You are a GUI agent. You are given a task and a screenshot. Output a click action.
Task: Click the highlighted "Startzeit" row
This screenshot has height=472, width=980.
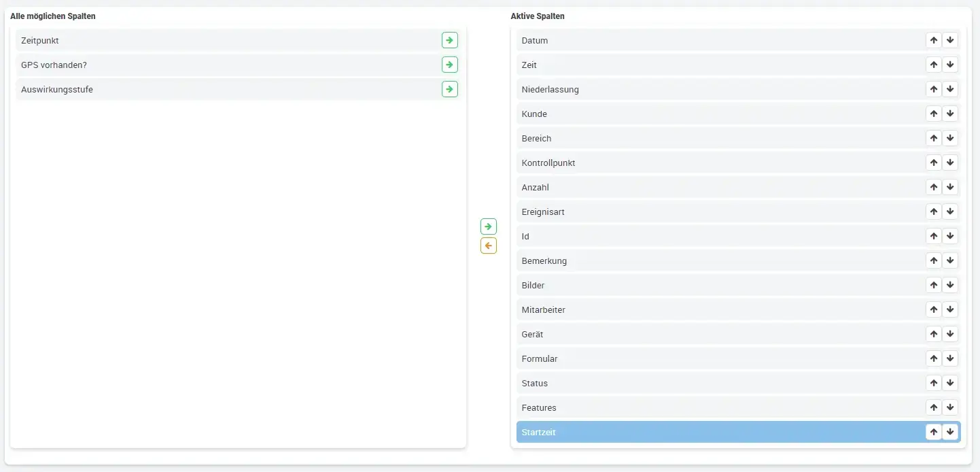680,431
